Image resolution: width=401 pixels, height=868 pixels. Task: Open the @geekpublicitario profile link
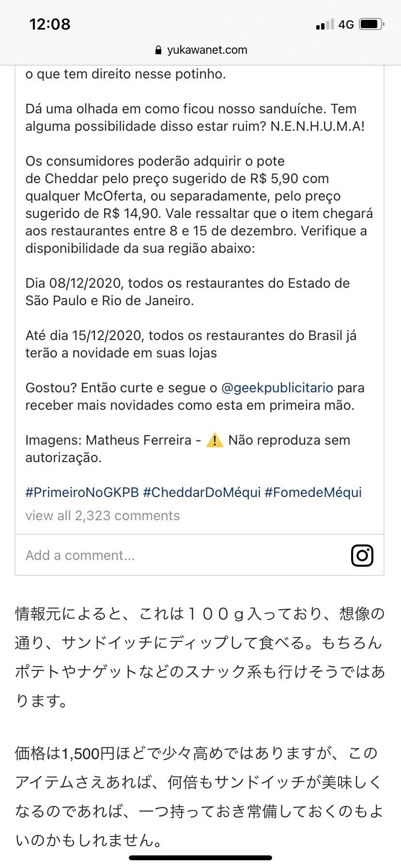click(x=277, y=388)
